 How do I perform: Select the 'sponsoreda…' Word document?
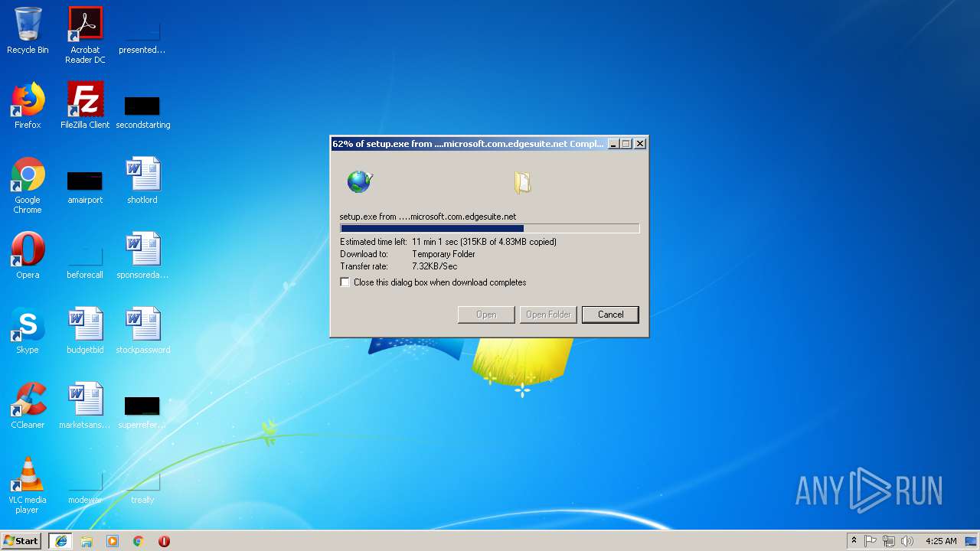(142, 256)
